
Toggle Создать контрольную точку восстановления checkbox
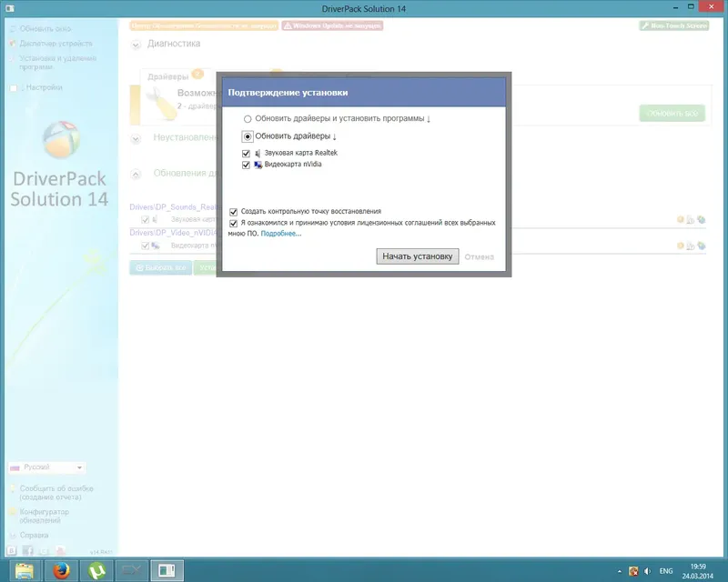(x=234, y=212)
